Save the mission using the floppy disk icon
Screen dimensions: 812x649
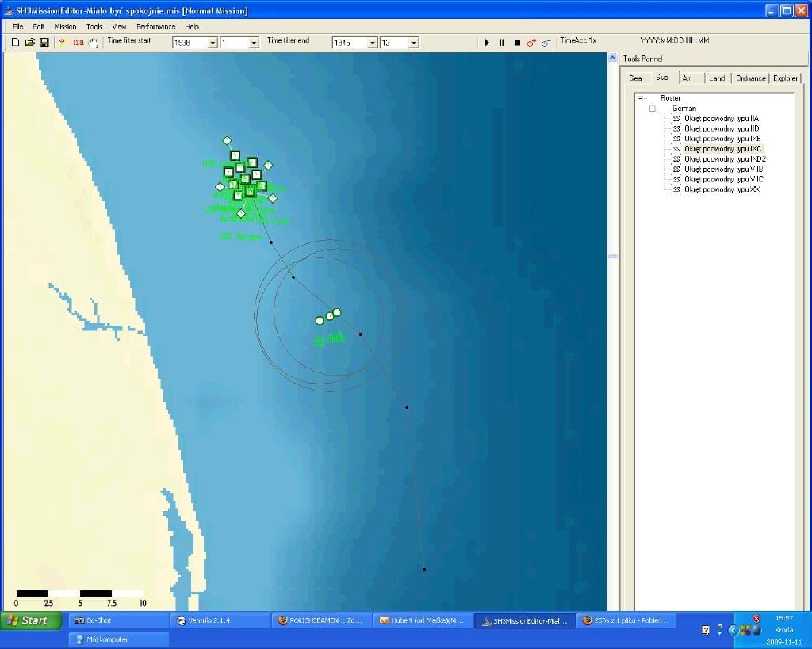coord(44,43)
